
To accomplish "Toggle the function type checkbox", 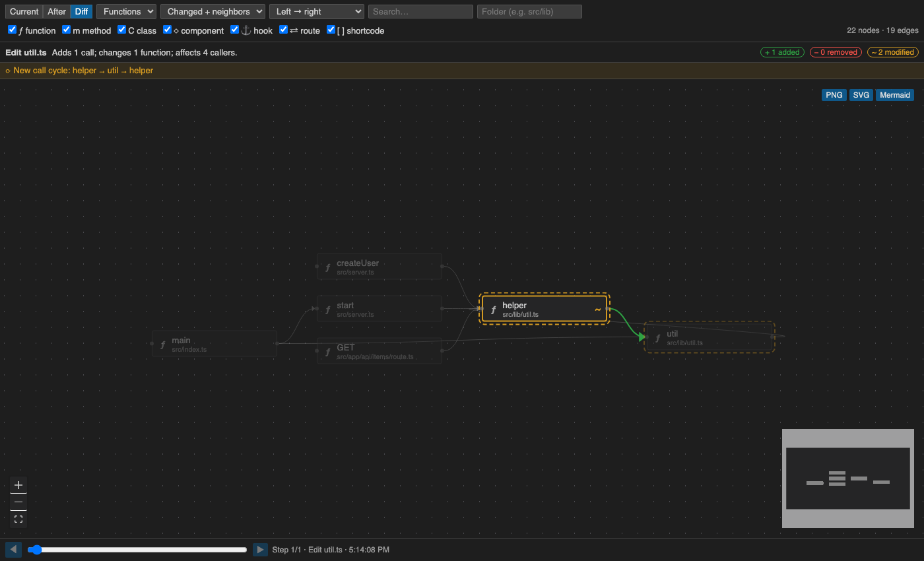I will coord(12,30).
